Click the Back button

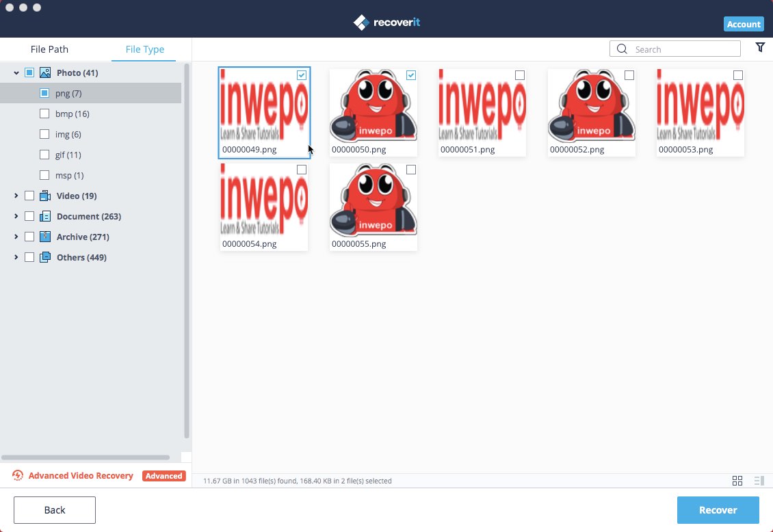pyautogui.click(x=55, y=510)
